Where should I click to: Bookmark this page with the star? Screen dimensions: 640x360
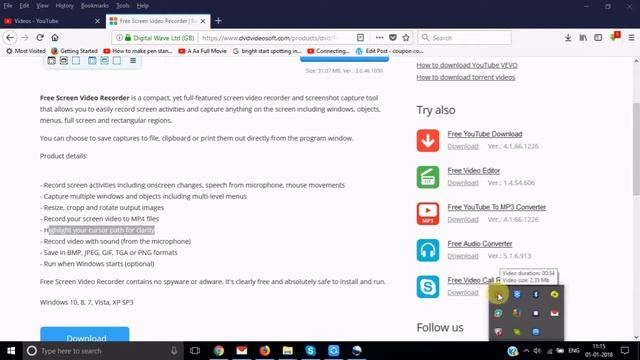406,38
